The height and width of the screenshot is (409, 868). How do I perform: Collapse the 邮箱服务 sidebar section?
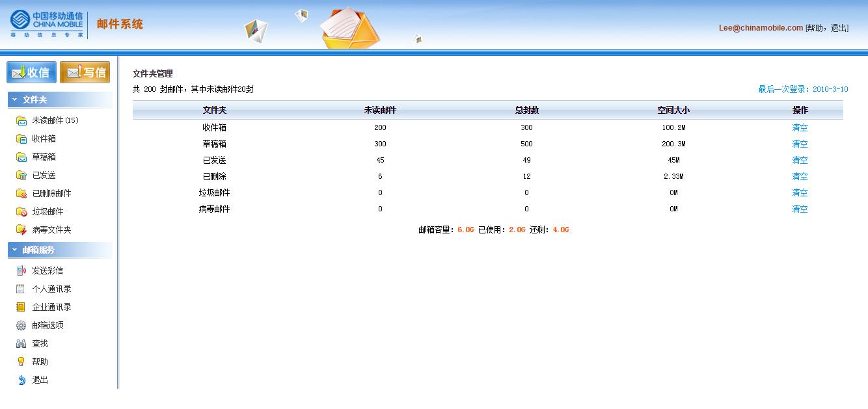point(15,250)
